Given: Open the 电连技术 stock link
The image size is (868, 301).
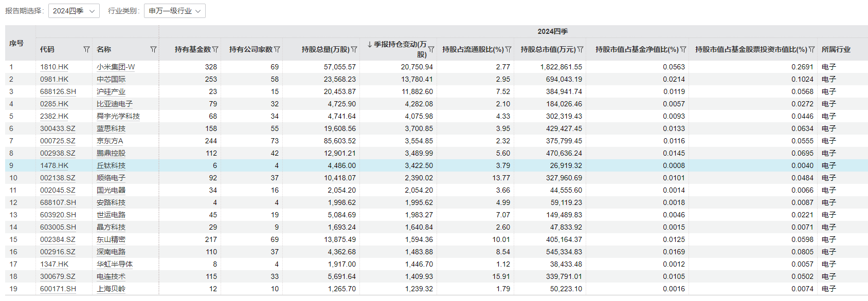Looking at the screenshot, I should (x=111, y=276).
